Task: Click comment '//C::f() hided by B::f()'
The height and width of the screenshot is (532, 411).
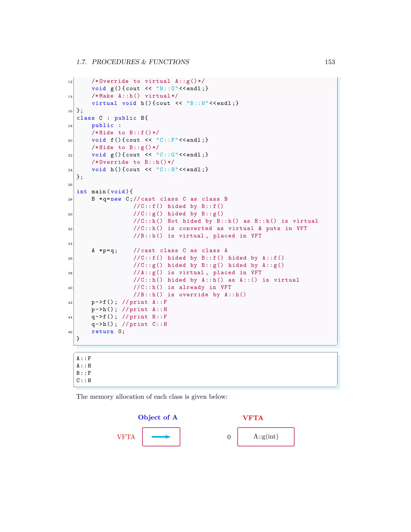Action: 178,206
